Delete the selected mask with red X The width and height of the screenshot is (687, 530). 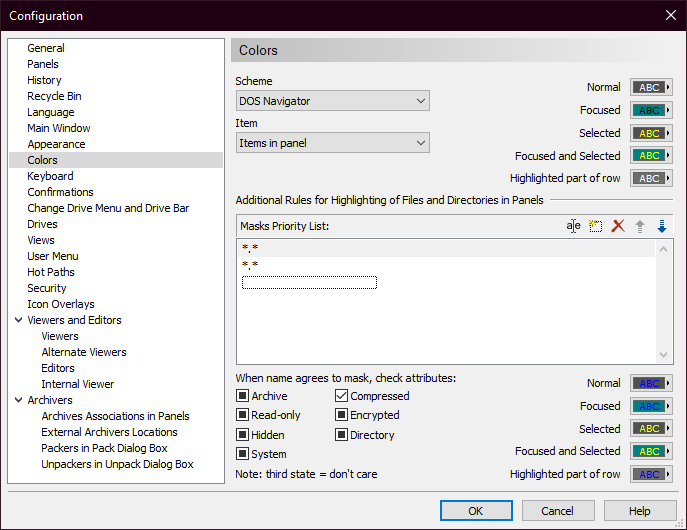pyautogui.click(x=618, y=226)
